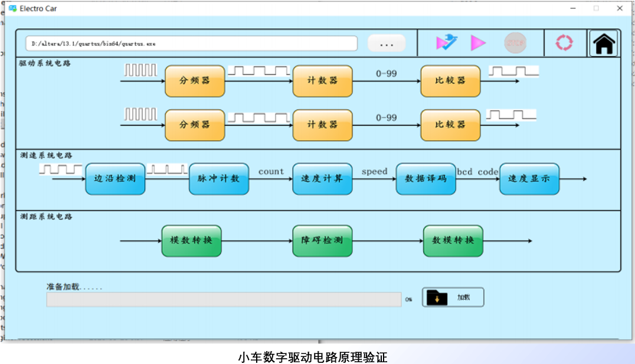635x364 pixels.
Task: Open the green 障碍检测 block
Action: [322, 241]
